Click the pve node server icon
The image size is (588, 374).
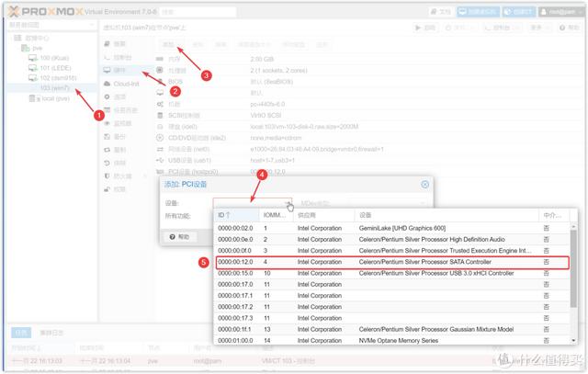coord(26,48)
